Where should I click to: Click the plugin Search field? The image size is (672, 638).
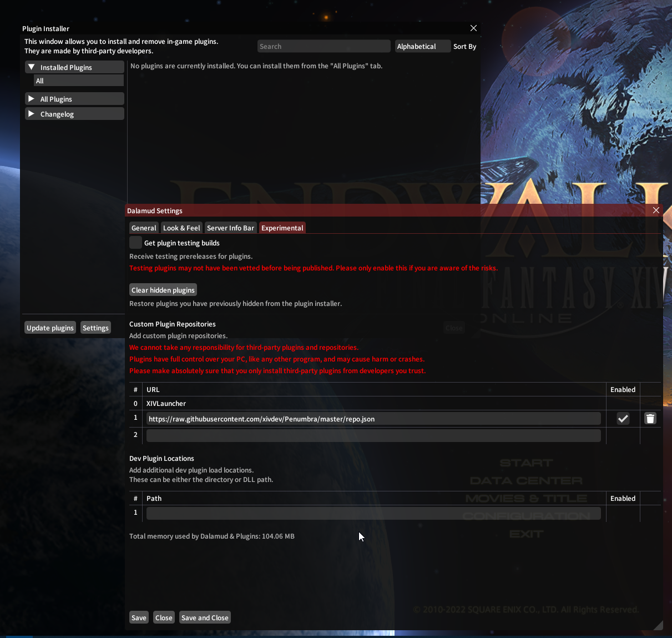(324, 46)
